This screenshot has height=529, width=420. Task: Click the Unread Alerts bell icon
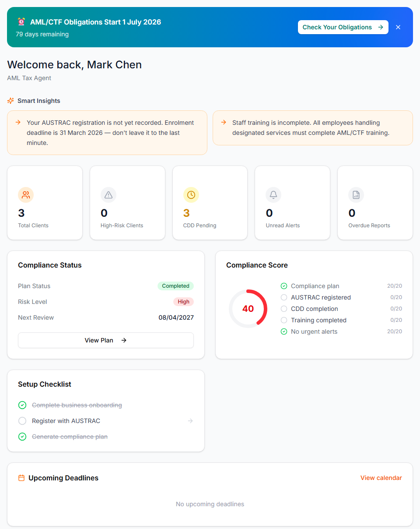[x=273, y=195]
